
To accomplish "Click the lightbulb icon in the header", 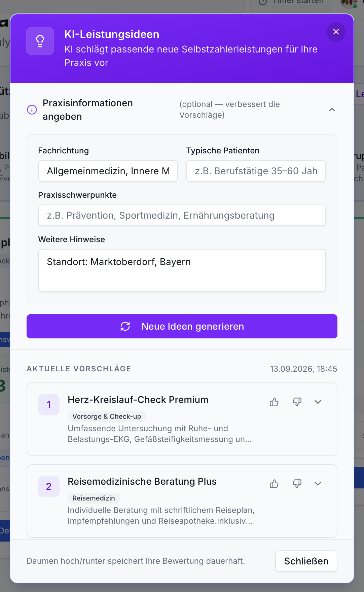I will (40, 41).
